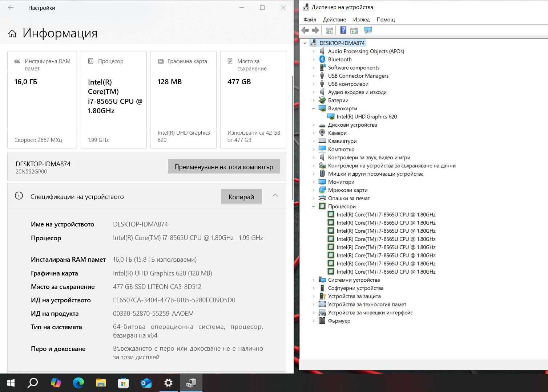Select Контролери за звук, видео и игри
This screenshot has height=392, width=548.
point(369,157)
